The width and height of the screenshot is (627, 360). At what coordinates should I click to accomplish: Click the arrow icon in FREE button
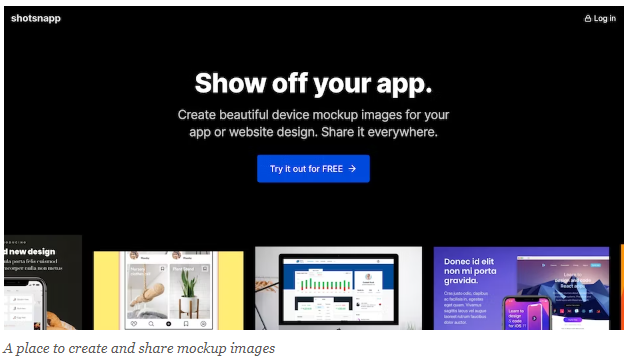tap(352, 169)
